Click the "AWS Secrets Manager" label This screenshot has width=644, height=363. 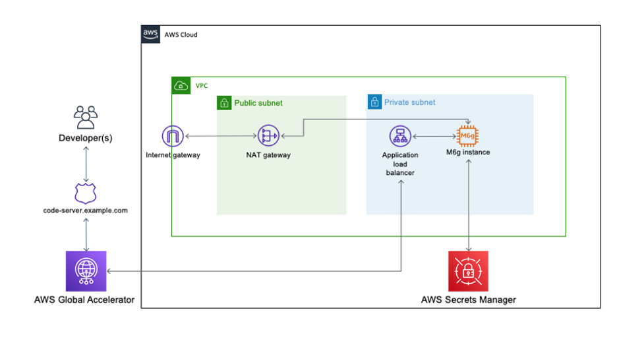468,300
